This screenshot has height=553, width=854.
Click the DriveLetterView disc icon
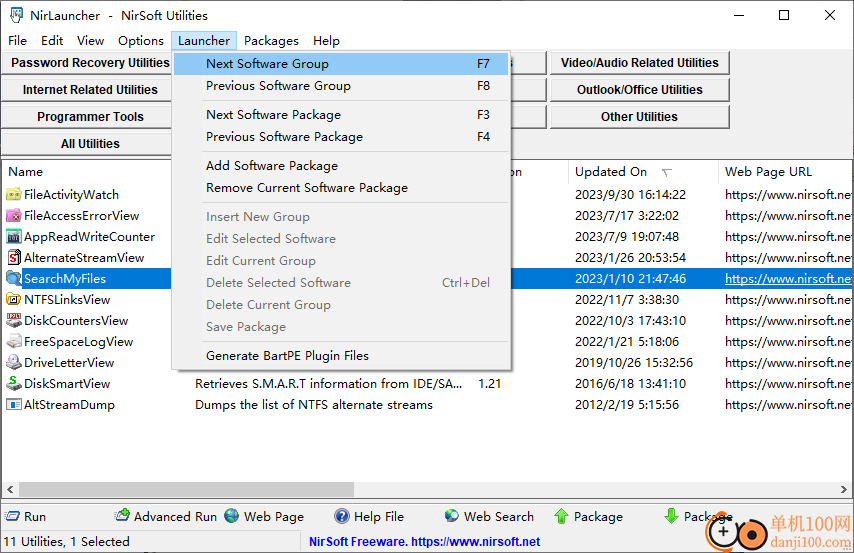14,362
